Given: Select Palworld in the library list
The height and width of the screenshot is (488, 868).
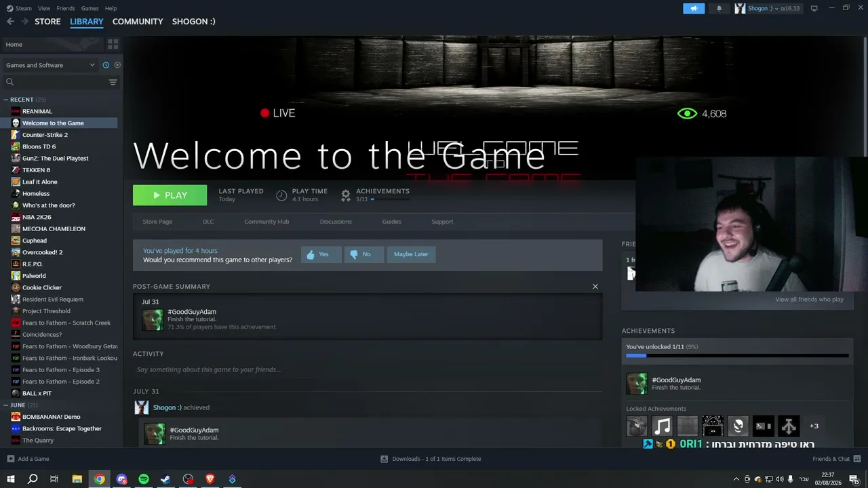Looking at the screenshot, I should 34,276.
